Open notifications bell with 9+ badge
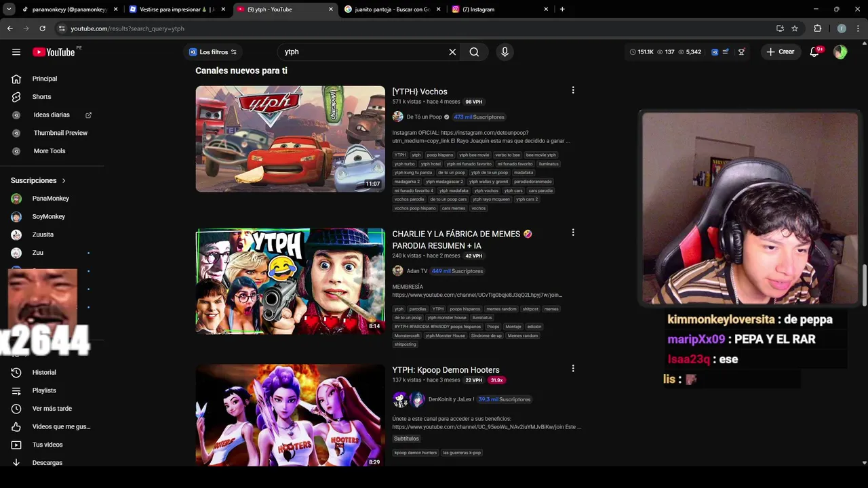The image size is (868, 488). (814, 52)
